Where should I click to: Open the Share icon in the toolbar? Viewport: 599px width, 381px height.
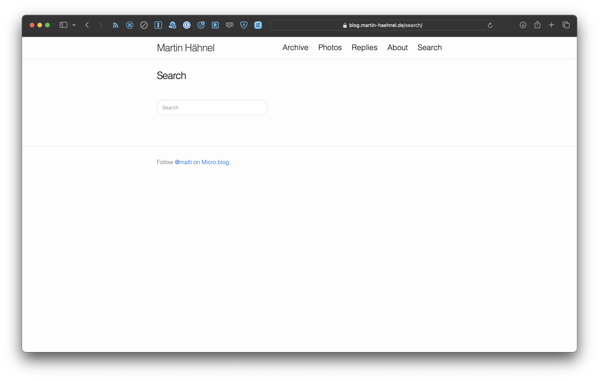[x=537, y=24]
